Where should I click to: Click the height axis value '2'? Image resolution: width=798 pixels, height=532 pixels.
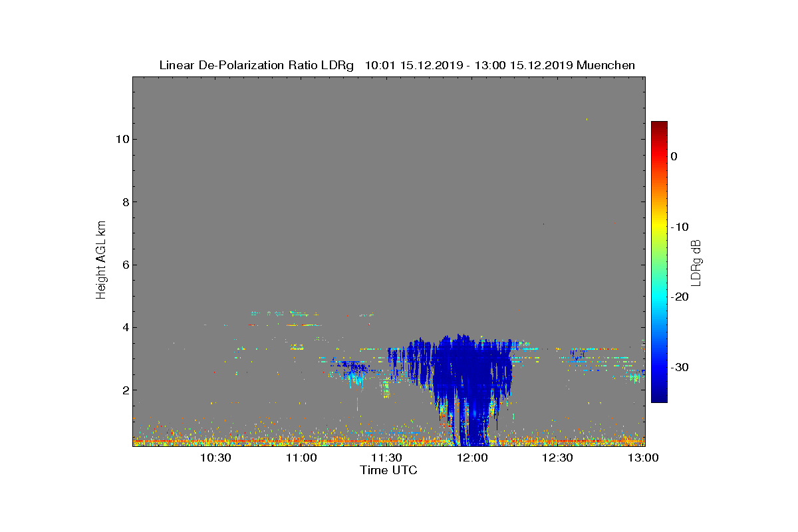click(124, 390)
